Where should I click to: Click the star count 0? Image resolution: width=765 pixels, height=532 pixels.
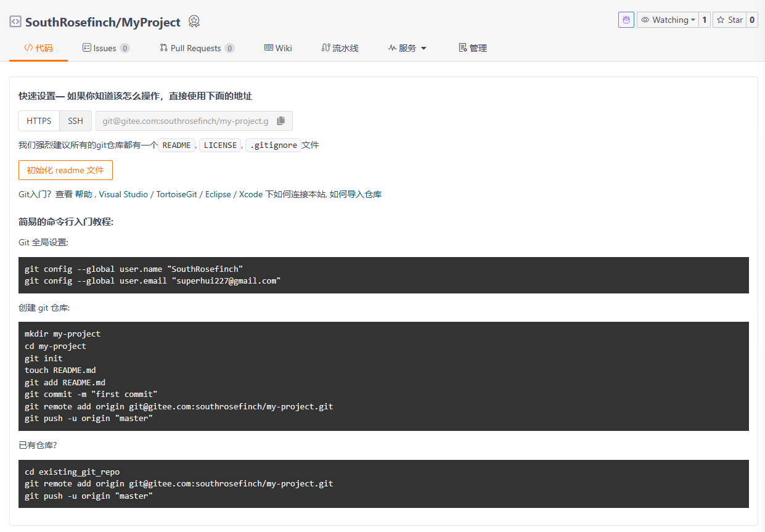[752, 20]
